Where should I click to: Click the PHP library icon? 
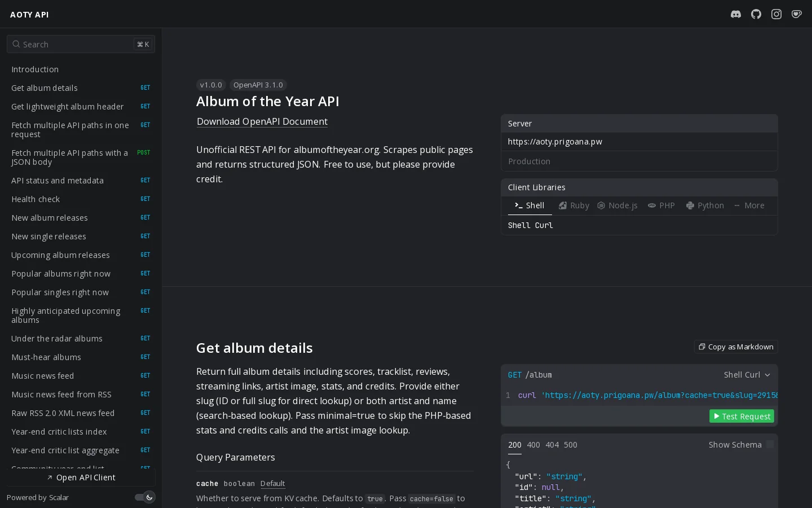tap(652, 205)
